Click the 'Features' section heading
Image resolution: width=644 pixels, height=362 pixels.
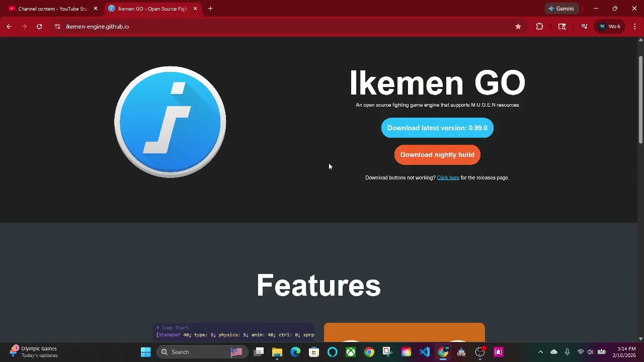coord(318,285)
